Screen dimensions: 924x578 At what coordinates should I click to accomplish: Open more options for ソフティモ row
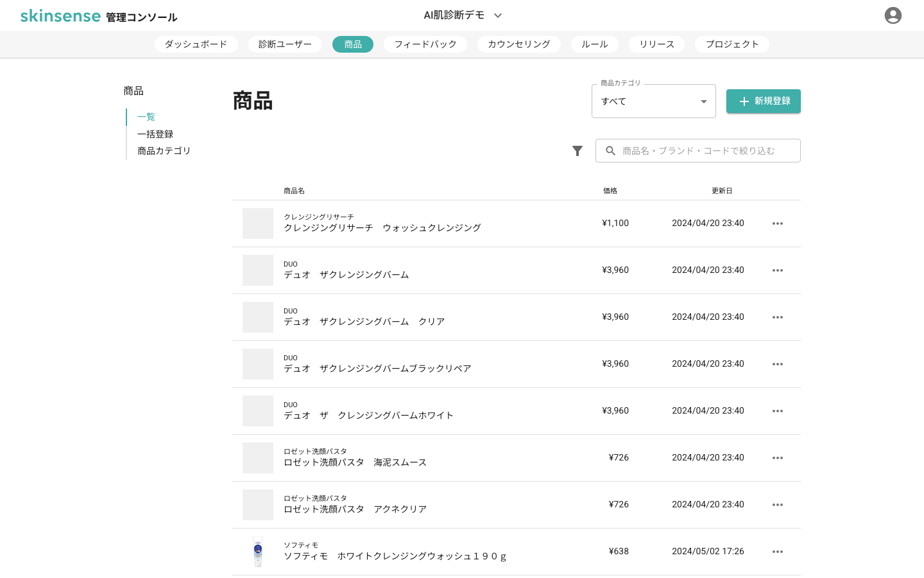(778, 552)
